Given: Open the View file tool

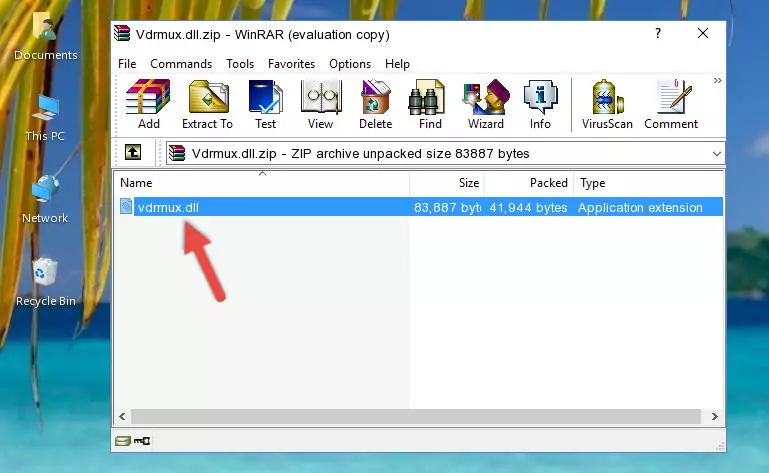Looking at the screenshot, I should tap(321, 105).
